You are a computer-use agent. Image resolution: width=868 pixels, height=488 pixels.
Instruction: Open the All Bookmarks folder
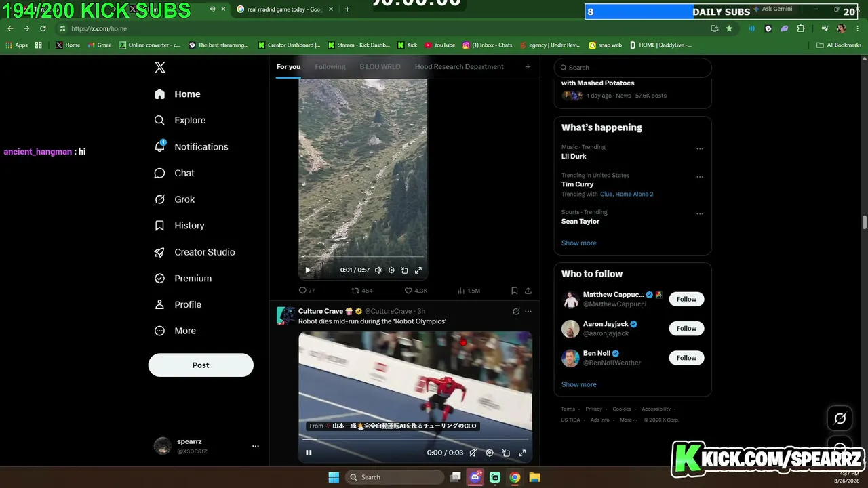839,45
